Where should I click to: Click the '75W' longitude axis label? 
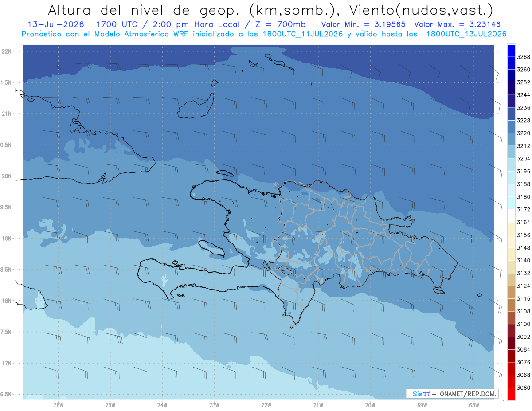(x=110, y=405)
